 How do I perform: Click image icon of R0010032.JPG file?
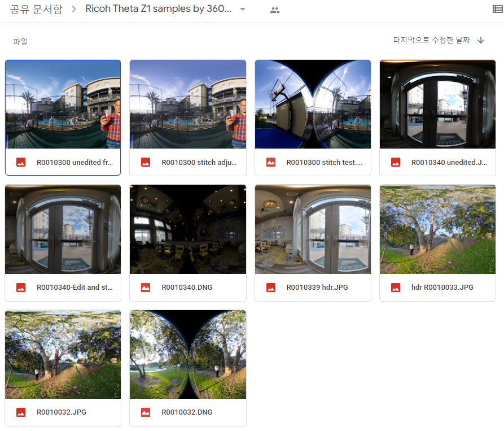21,412
